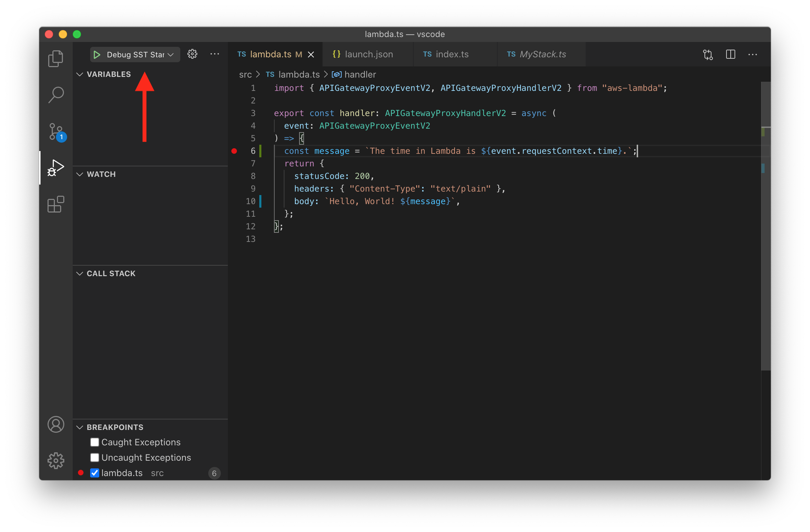Viewport: 810px width, 532px height.
Task: Click the Extensions icon in sidebar
Action: [55, 205]
